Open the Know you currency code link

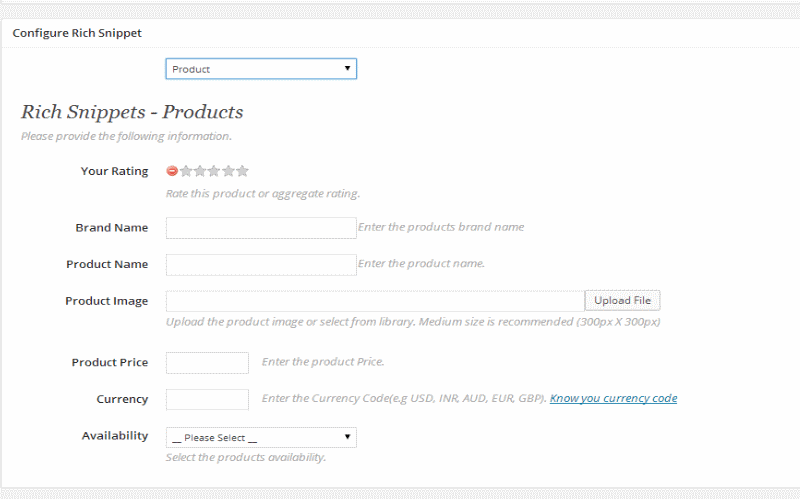(x=613, y=398)
